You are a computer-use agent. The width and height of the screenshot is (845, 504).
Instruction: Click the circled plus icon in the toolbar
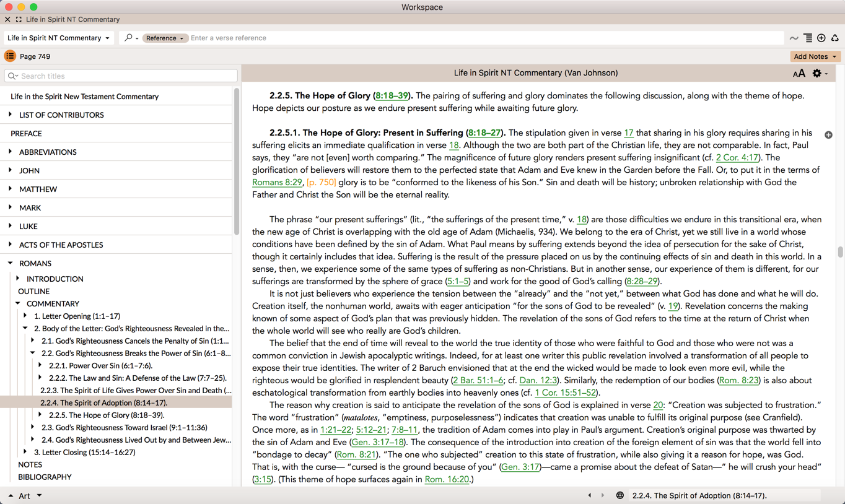821,38
